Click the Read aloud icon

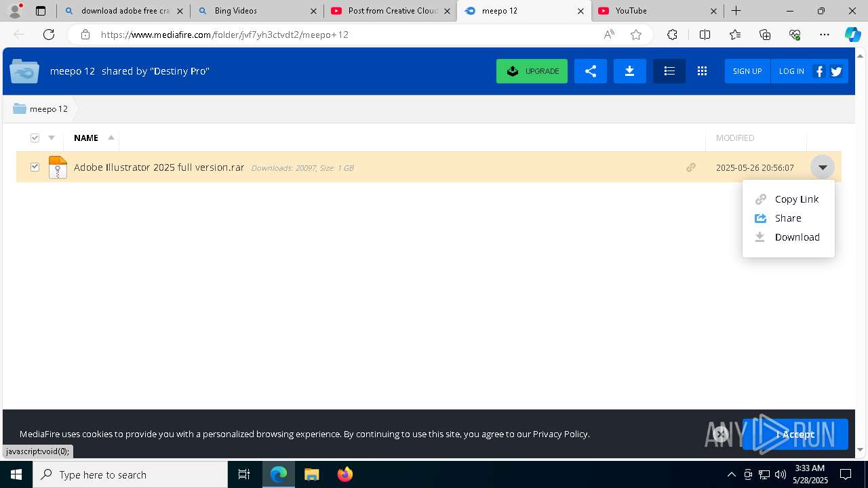coord(609,35)
